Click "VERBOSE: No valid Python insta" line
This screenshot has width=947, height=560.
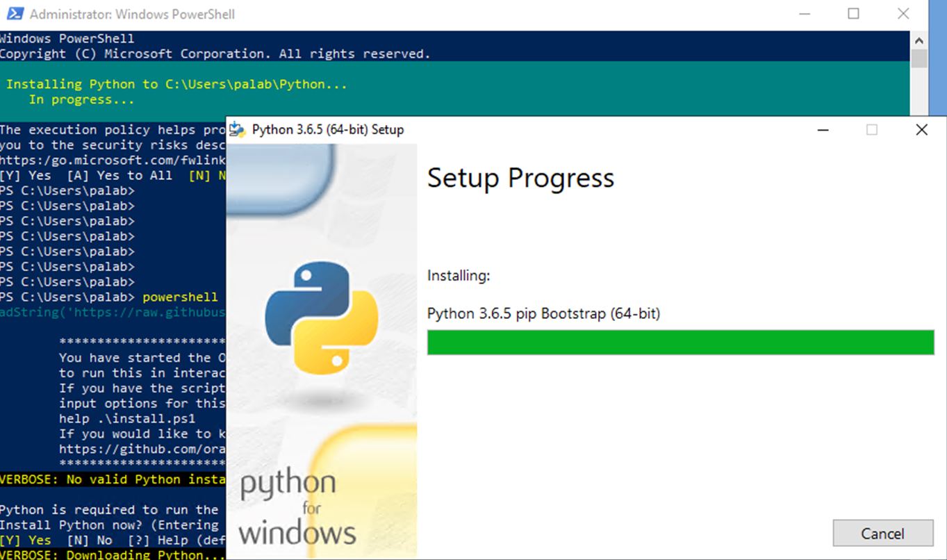pyautogui.click(x=113, y=479)
